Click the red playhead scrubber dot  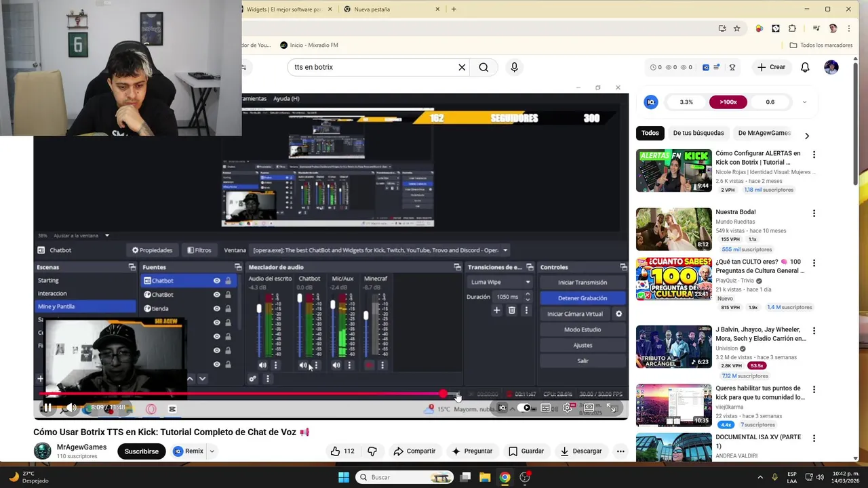(443, 394)
